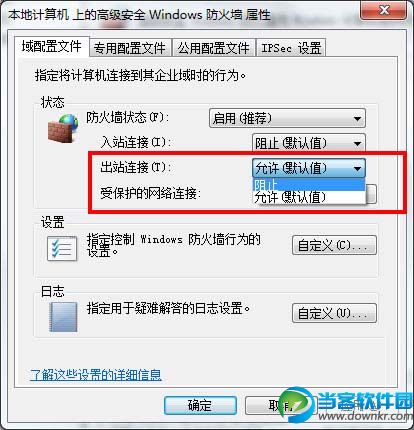Select 阻止 in the dropdown list

point(309,184)
